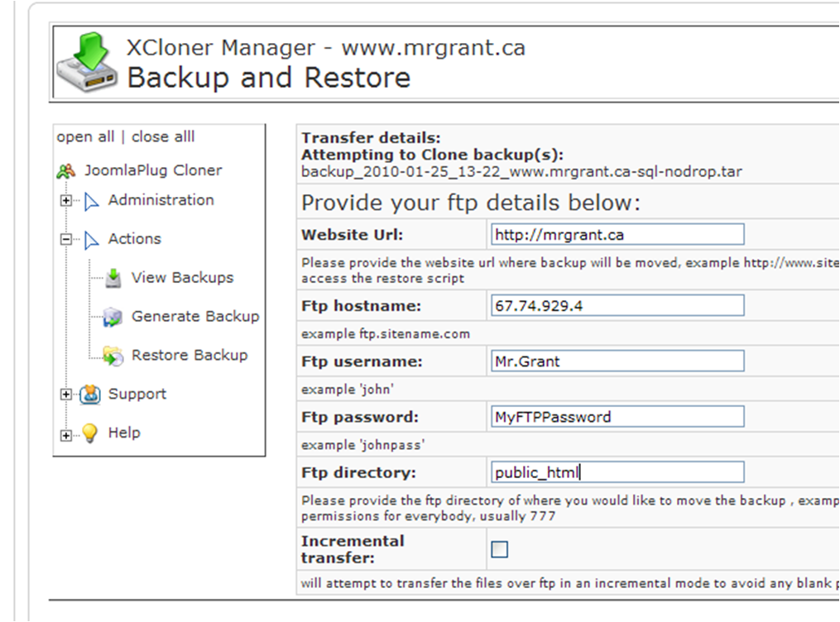This screenshot has height=622, width=840.
Task: Click the 'close alll' link
Action: [163, 137]
